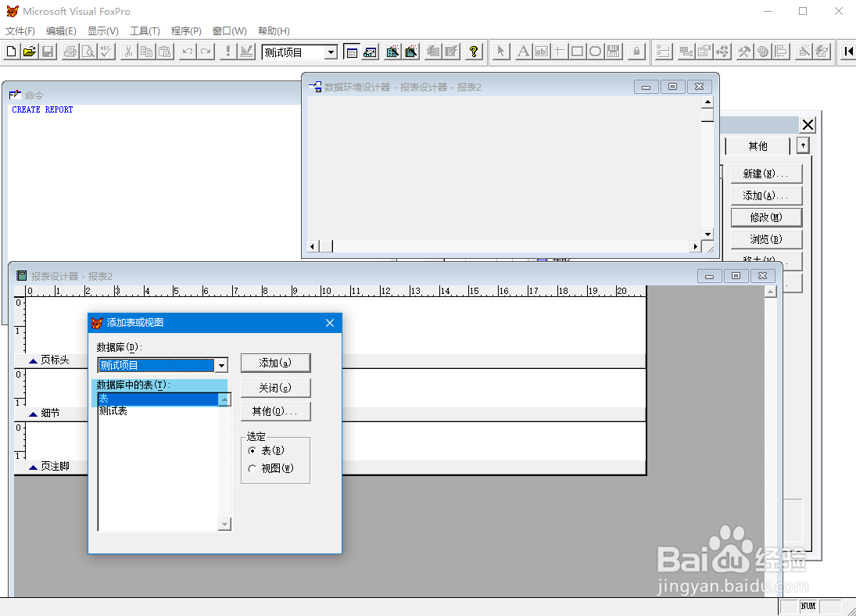The image size is (856, 616).
Task: Open the 窗口(W) menu
Action: [x=229, y=31]
